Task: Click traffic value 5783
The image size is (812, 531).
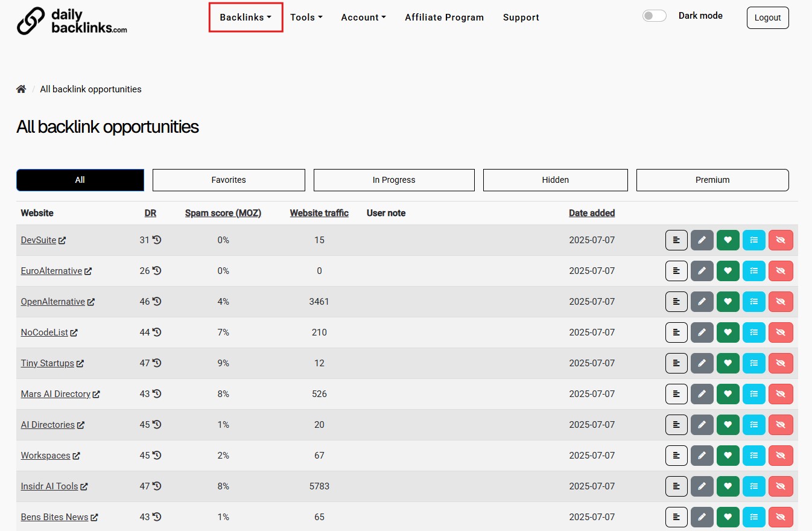Action: tap(319, 486)
